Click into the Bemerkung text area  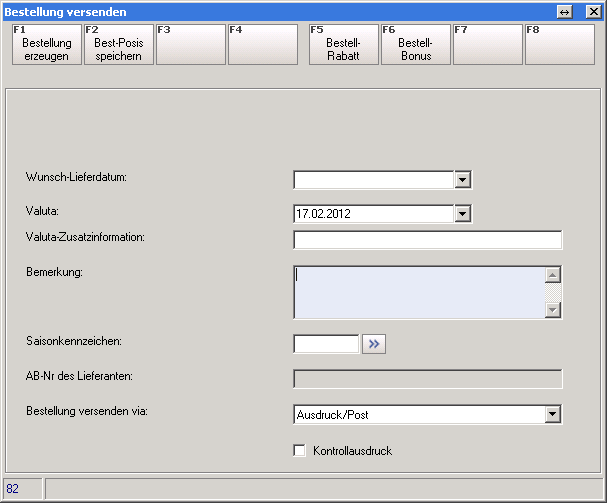[x=418, y=292]
